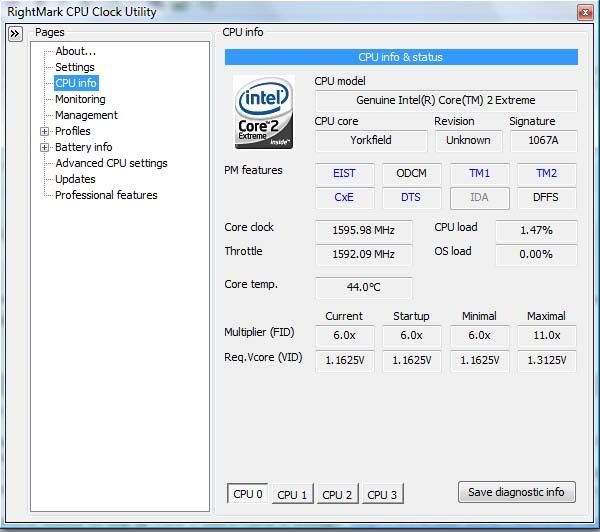Switch to the CPU 0 tab
The height and width of the screenshot is (532, 600).
tap(248, 494)
